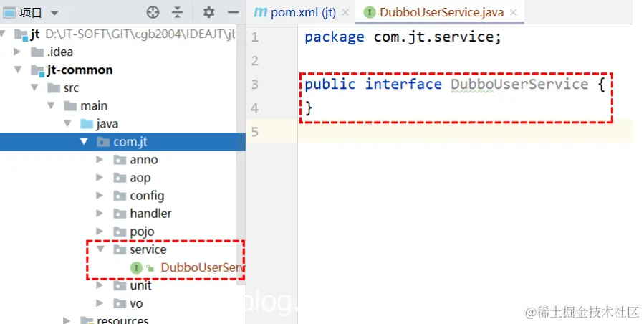Click the jt project root folder icon
The image size is (644, 324).
tap(21, 34)
